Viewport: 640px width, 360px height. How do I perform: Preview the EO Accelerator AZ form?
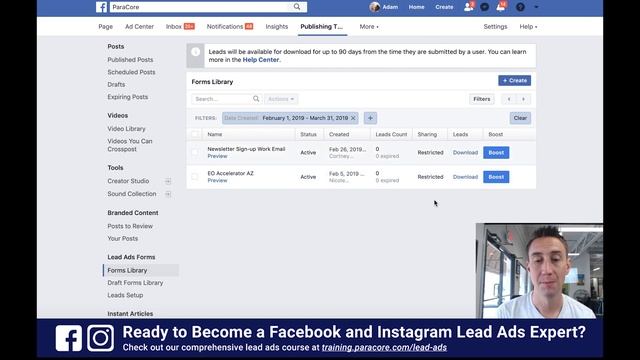click(217, 180)
